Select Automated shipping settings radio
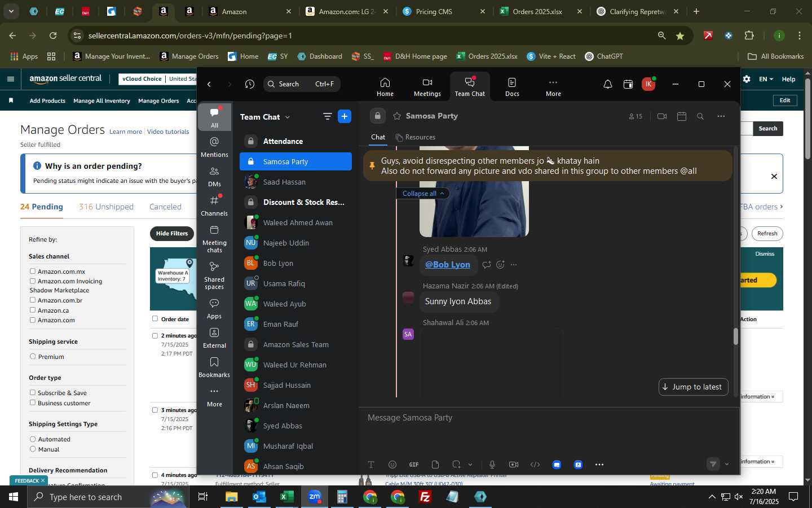The width and height of the screenshot is (812, 508). (33, 439)
